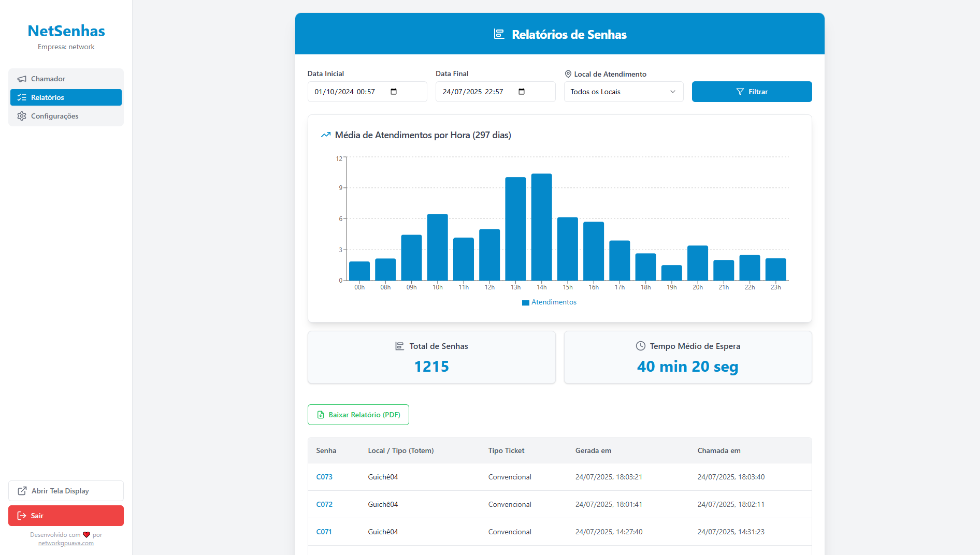Click the Gerada em column header
The height and width of the screenshot is (555, 980).
[593, 450]
